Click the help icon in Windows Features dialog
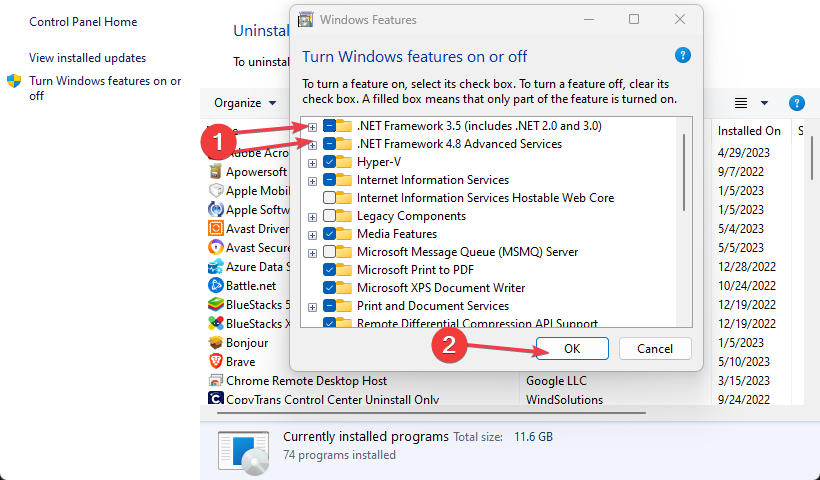 point(682,55)
